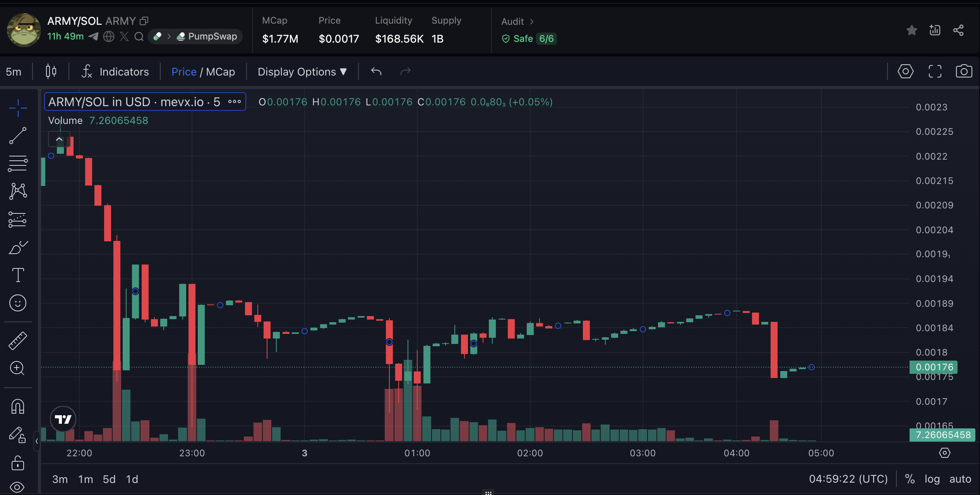
Task: Switch chart to Price view
Action: [x=184, y=72]
